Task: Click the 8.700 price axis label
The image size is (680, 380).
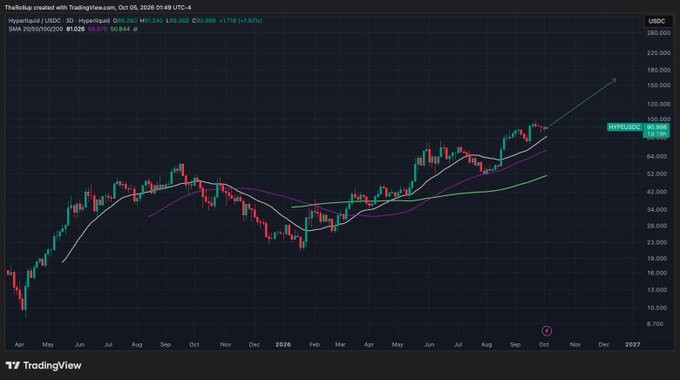Action: click(655, 324)
